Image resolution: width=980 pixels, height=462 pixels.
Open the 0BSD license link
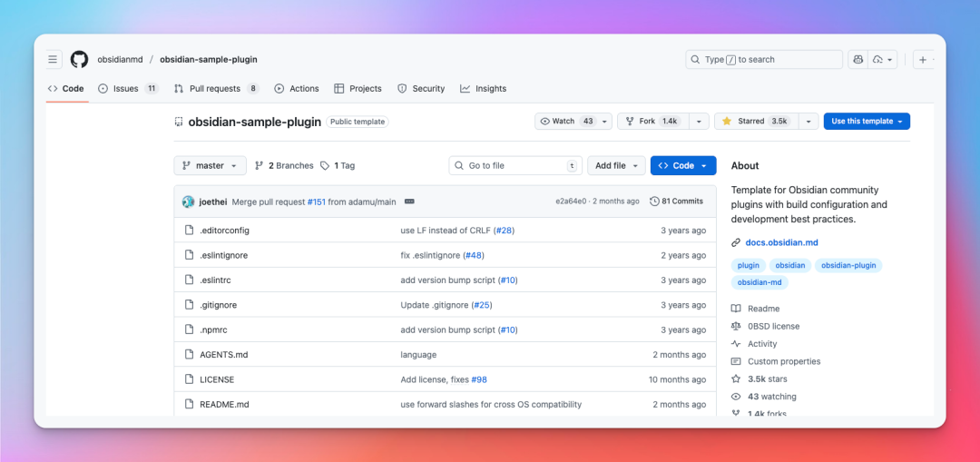pos(773,327)
